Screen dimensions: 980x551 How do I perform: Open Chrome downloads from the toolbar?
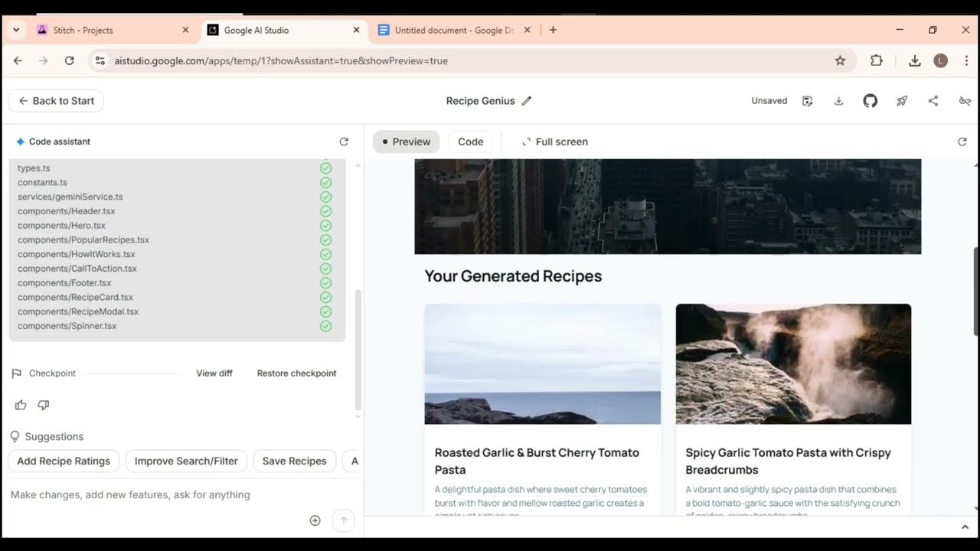(x=914, y=60)
